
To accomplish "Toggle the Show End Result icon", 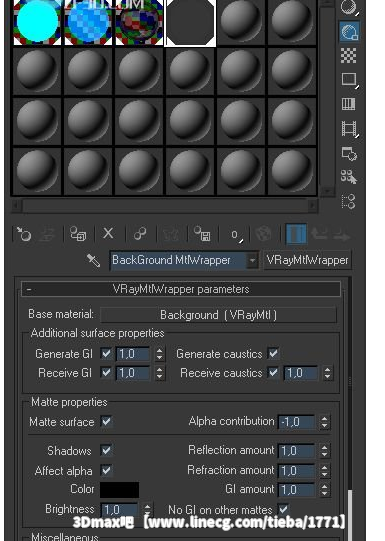I will click(296, 234).
